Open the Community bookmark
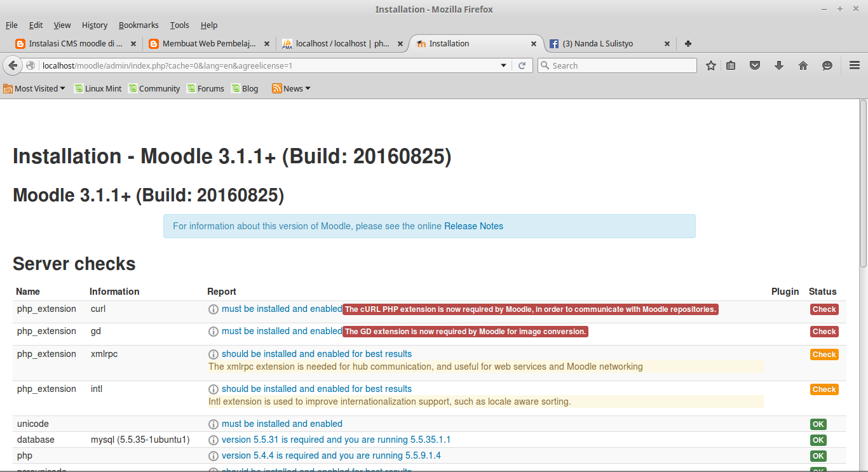Viewport: 868px width, 472px height. coord(154,89)
